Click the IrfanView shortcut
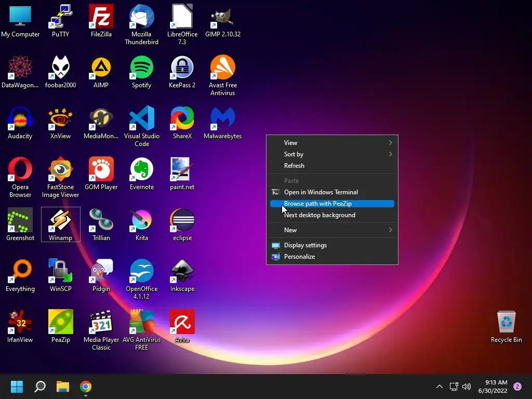 [x=20, y=326]
